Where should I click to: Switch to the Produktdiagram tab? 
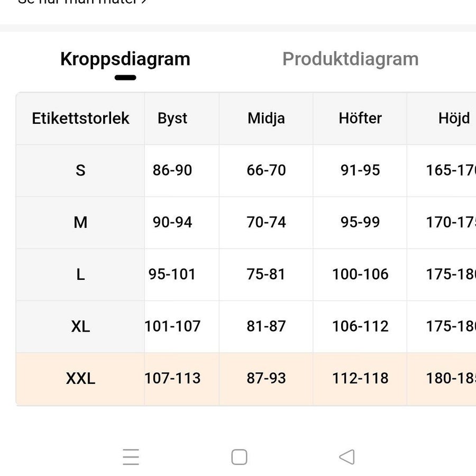coord(350,59)
